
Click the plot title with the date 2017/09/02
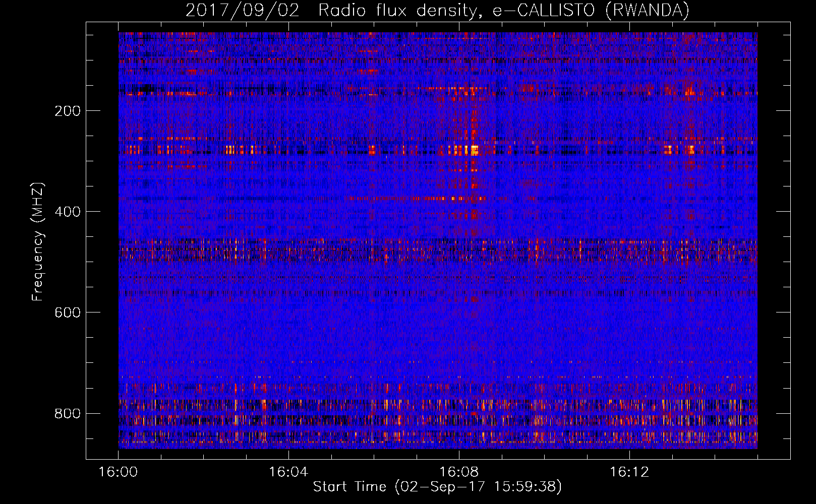437,10
